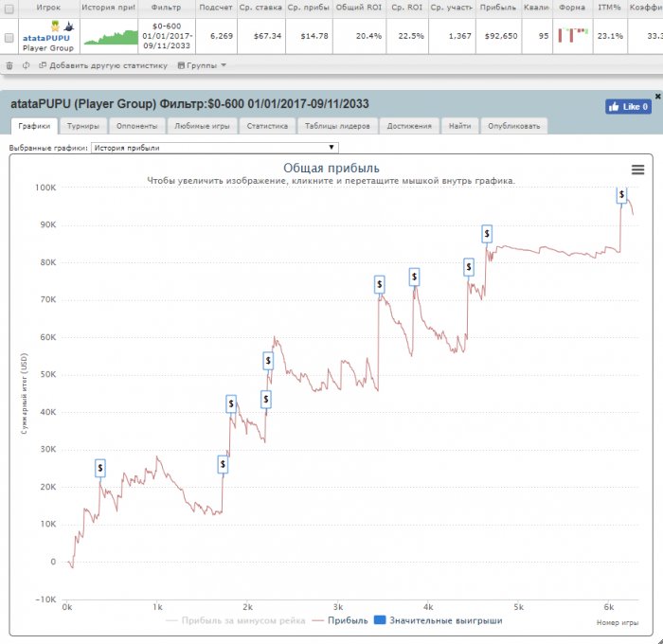The height and width of the screenshot is (644, 663).
Task: Sort by the Ср. ROI column header
Action: [x=406, y=8]
